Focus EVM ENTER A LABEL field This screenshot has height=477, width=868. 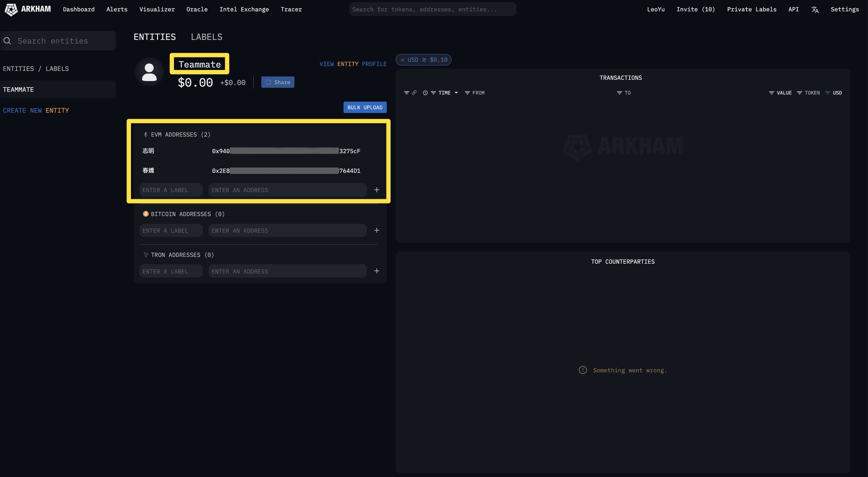click(x=171, y=190)
